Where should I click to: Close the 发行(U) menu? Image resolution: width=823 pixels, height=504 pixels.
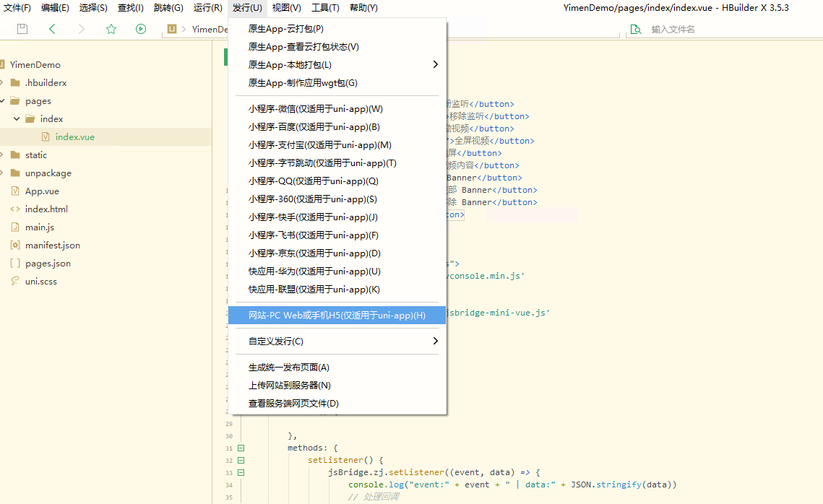pyautogui.click(x=247, y=8)
